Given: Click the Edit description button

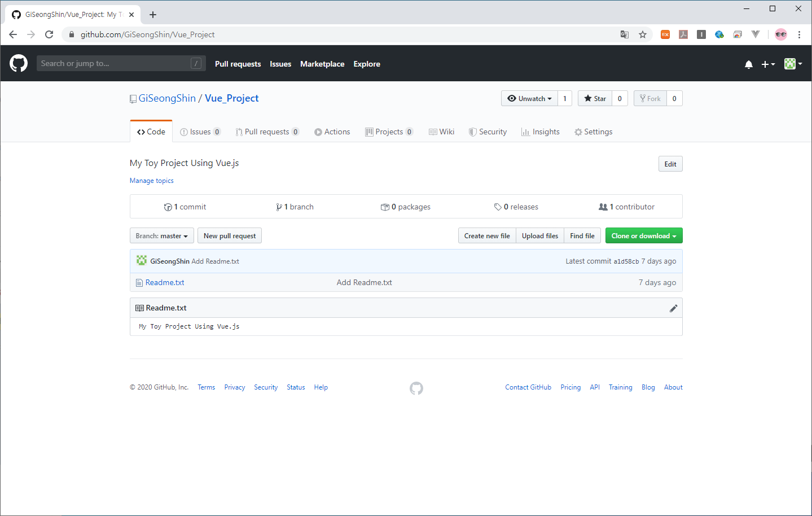Looking at the screenshot, I should pyautogui.click(x=670, y=164).
